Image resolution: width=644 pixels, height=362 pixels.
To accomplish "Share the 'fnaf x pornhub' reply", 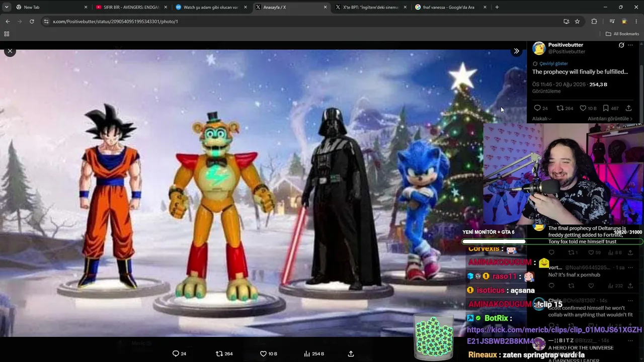I will pos(630,286).
